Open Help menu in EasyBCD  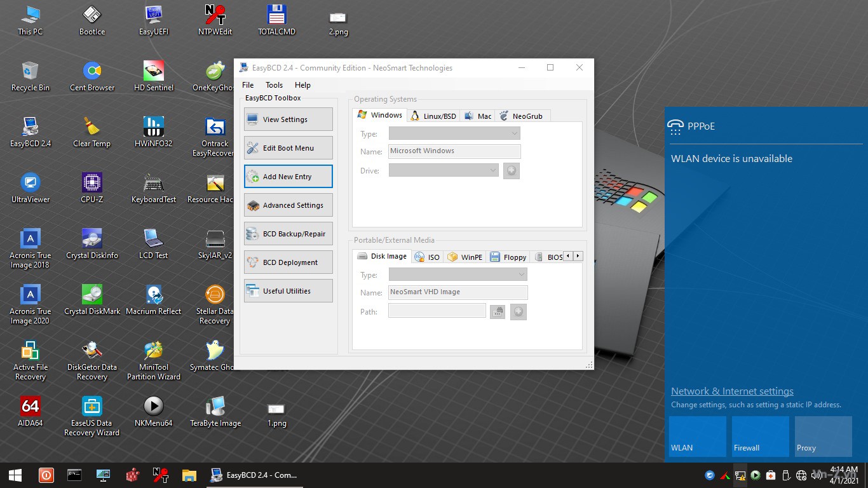click(302, 85)
